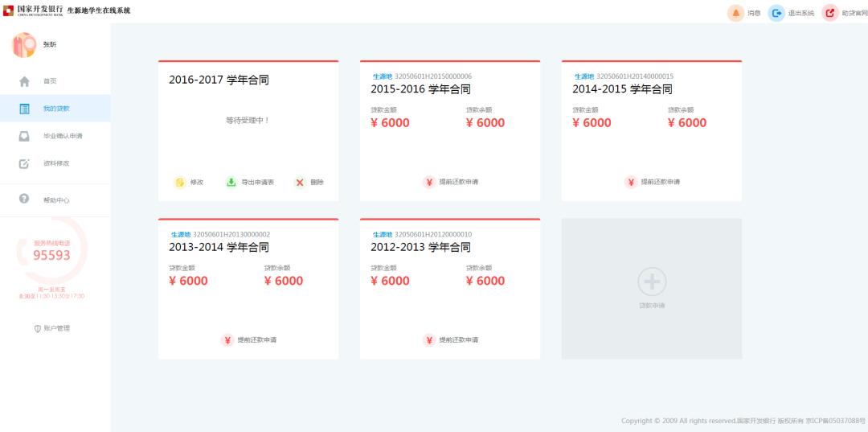Click 退出系统 text to log out
The image size is (868, 432).
[x=801, y=14]
